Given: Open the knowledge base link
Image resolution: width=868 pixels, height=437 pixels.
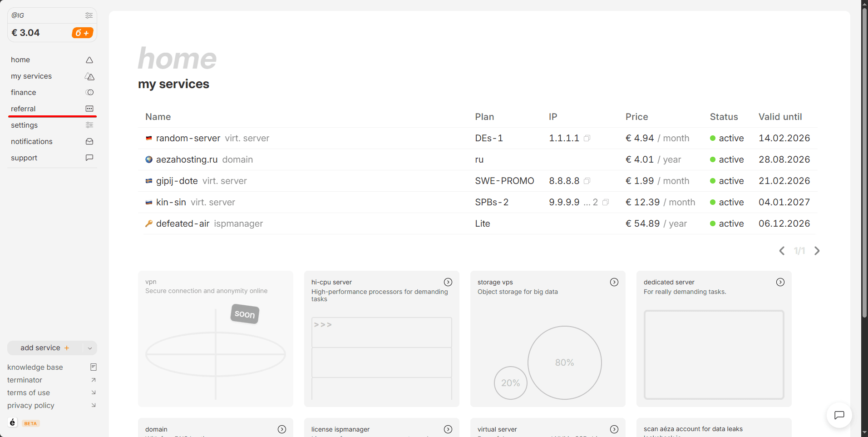Looking at the screenshot, I should click(x=35, y=367).
